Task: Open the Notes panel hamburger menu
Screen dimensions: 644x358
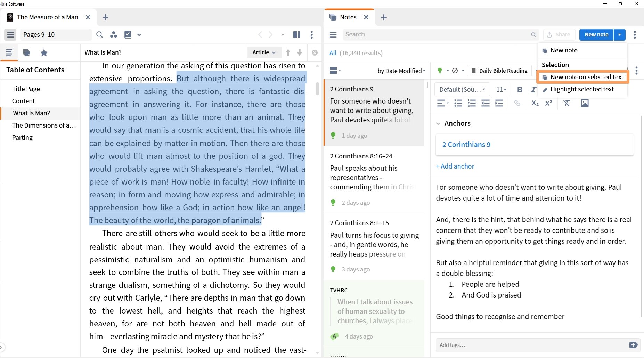Action: pyautogui.click(x=333, y=34)
